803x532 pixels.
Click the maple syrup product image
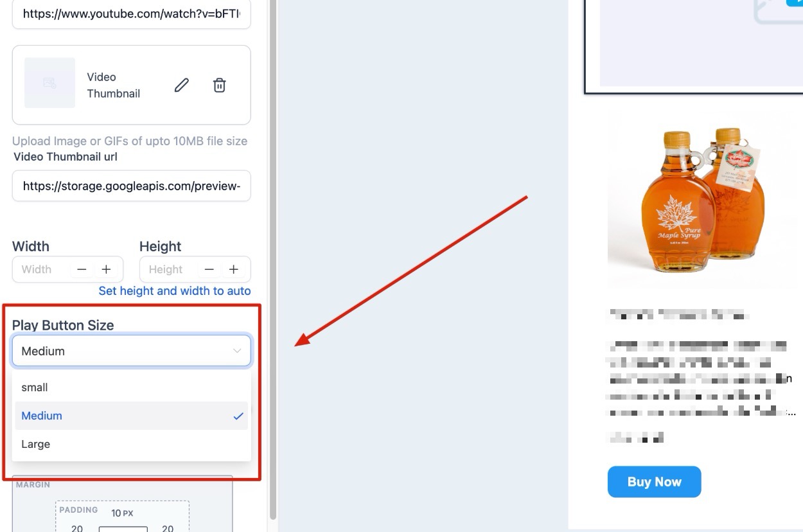[700, 199]
